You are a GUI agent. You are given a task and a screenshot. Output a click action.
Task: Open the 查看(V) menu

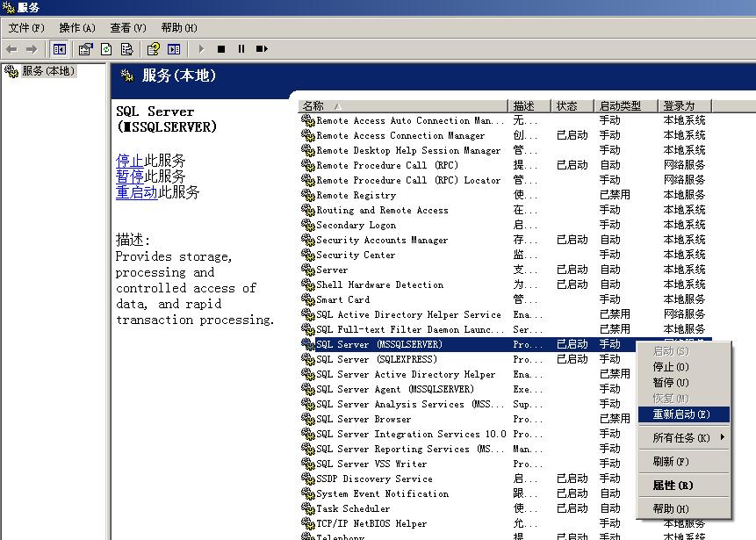coord(128,28)
